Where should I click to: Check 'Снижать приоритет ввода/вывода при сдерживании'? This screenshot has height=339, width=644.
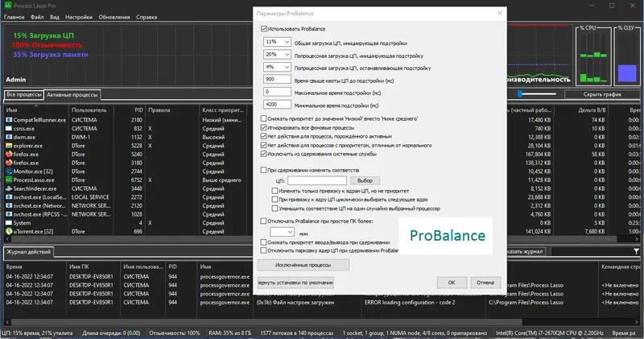(264, 242)
